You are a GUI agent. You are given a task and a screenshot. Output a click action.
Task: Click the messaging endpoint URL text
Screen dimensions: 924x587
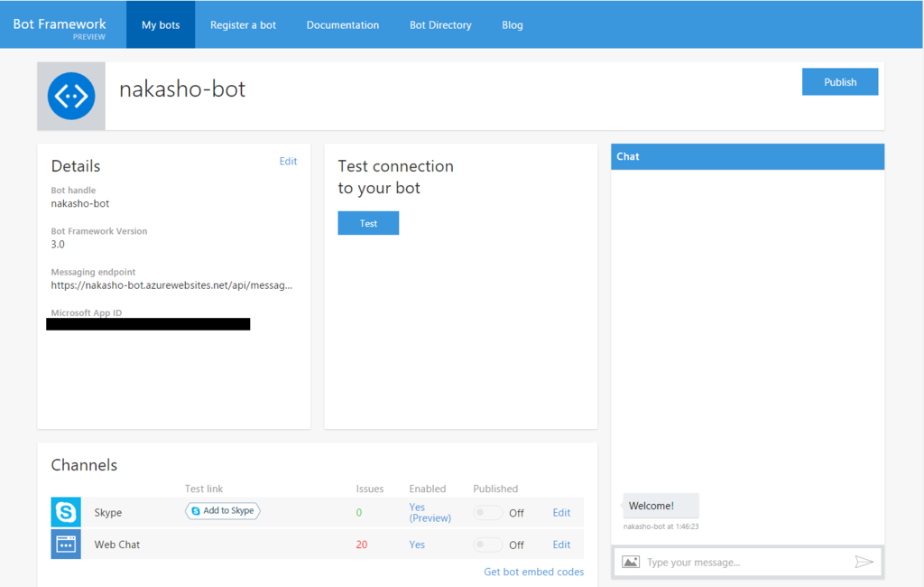[x=171, y=285]
